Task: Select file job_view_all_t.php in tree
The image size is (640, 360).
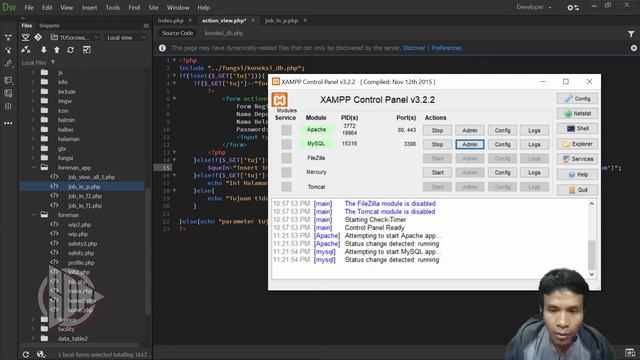Action: 91,177
